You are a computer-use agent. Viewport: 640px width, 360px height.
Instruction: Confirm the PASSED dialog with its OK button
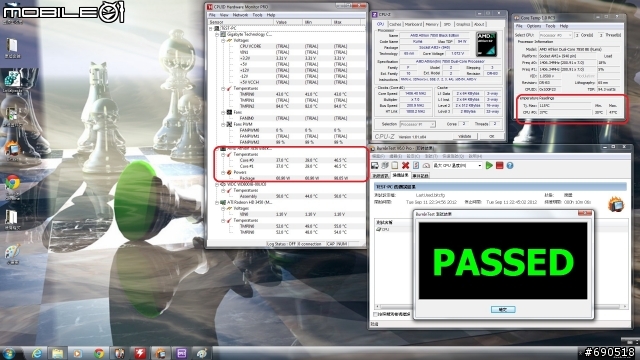pos(503,310)
